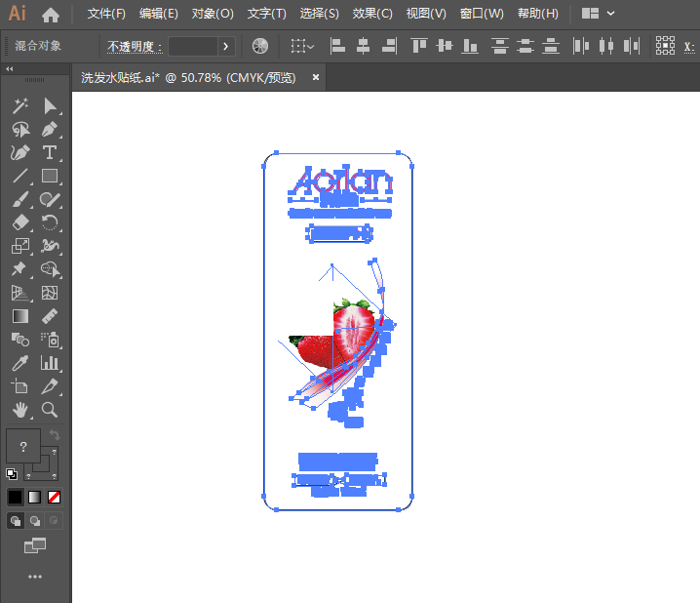Screen dimensions: 700x603
Task: Open Edit Toolbar three-dots button
Action: click(35, 577)
